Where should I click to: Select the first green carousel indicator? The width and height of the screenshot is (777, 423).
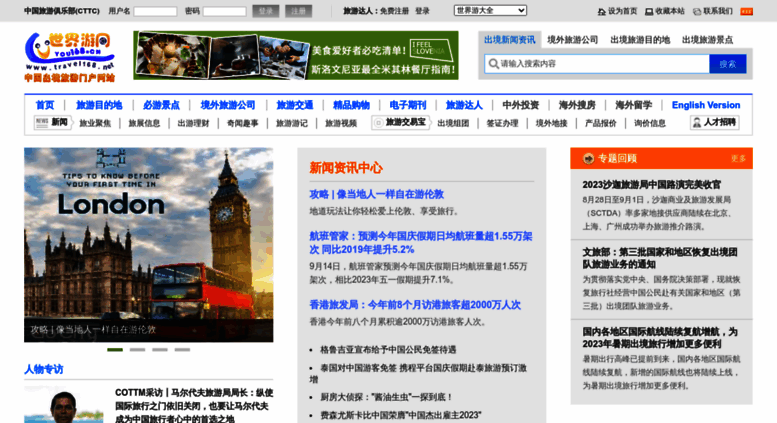click(115, 350)
